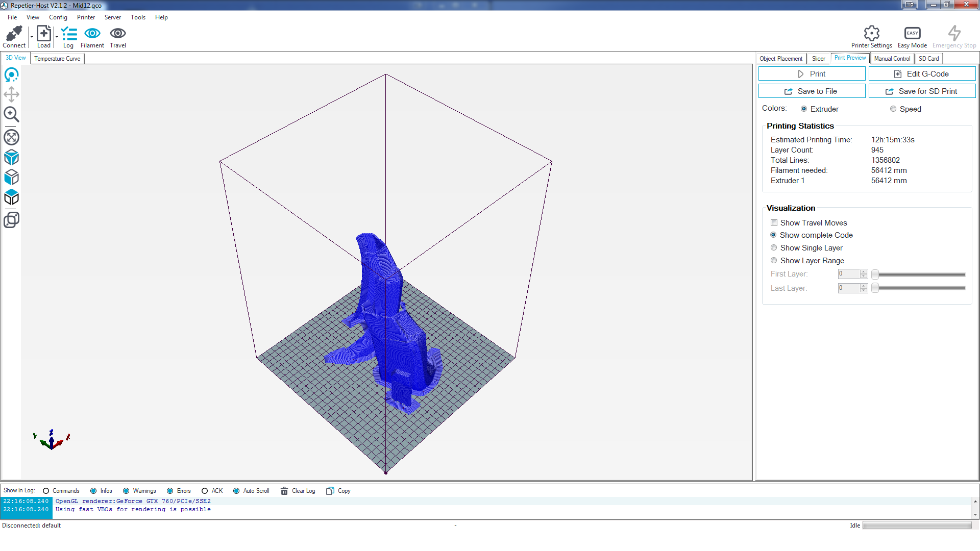Choose Speed color mode
980x551 pixels.
[893, 109]
